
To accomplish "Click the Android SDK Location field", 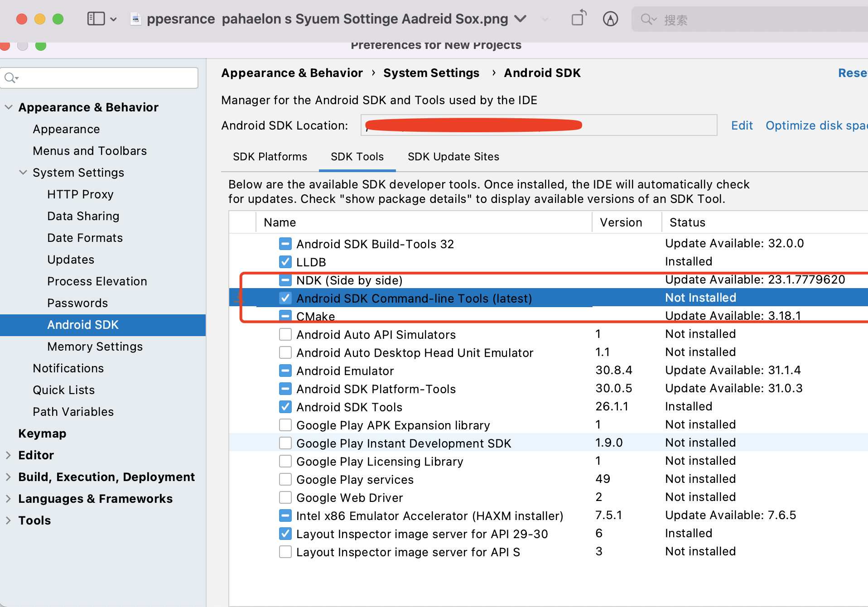I will click(539, 125).
